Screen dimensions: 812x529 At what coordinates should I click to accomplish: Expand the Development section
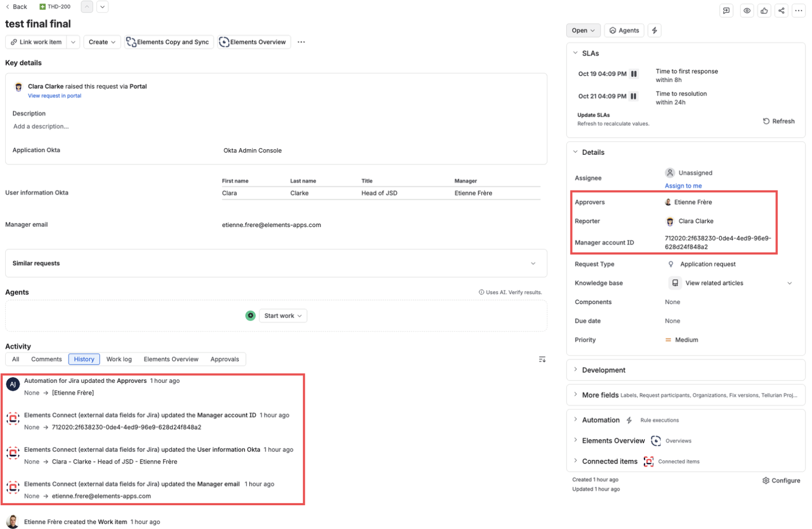pyautogui.click(x=576, y=370)
